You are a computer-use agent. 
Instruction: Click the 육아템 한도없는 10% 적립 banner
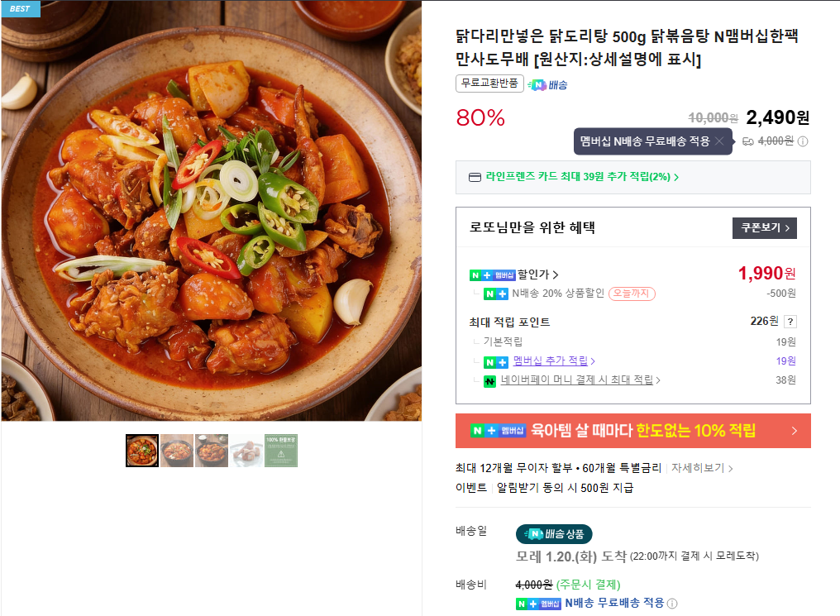pos(633,431)
